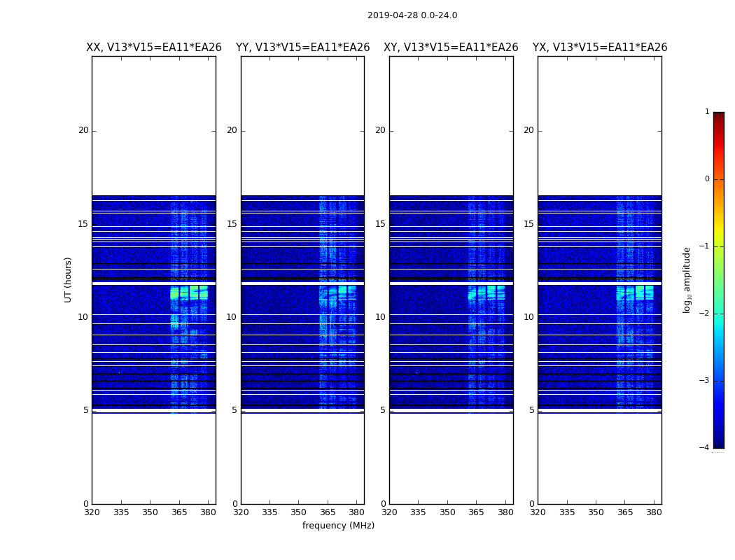735x560 pixels.
Task: Click colorbar tick label "−4"
Action: coord(704,447)
